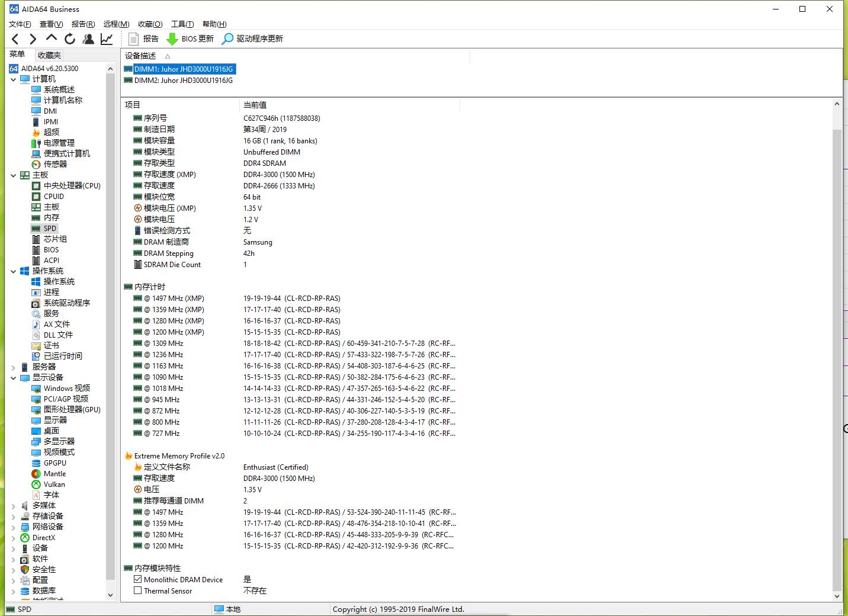Image resolution: width=848 pixels, height=616 pixels.
Task: Open the 报告(R) menu
Action: pyautogui.click(x=83, y=24)
